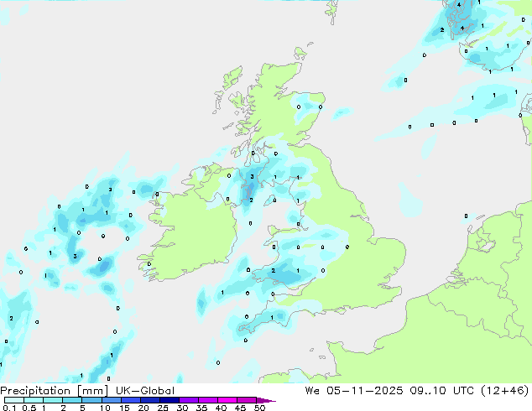
Task: Click the '2' value over South Wales
Action: click(273, 271)
